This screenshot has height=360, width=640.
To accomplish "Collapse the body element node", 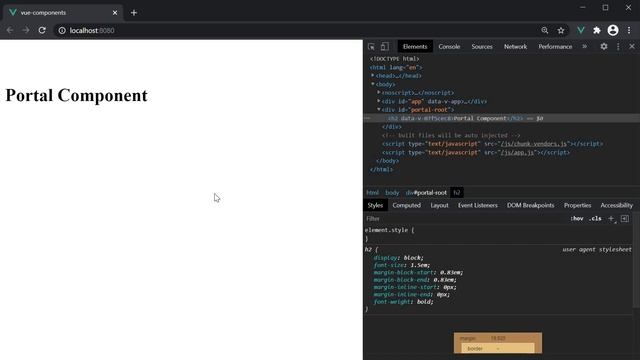I will 373,84.
